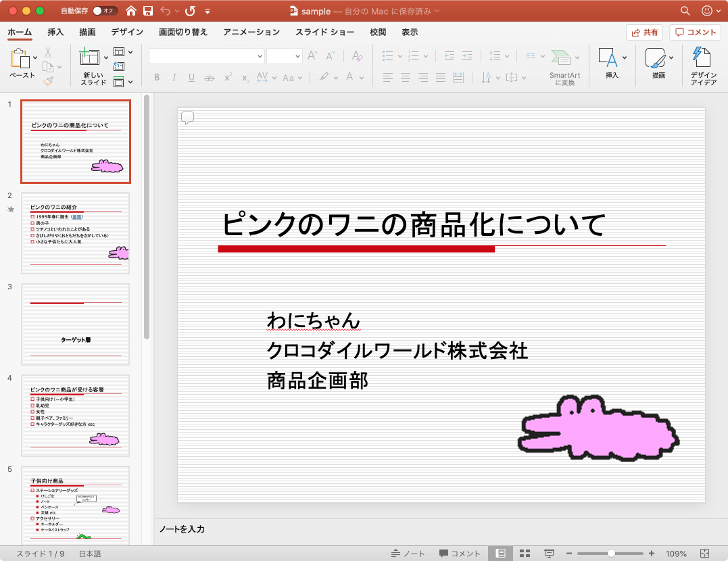The width and height of the screenshot is (728, 561).
Task: Open the font size dropdown
Action: (x=296, y=57)
